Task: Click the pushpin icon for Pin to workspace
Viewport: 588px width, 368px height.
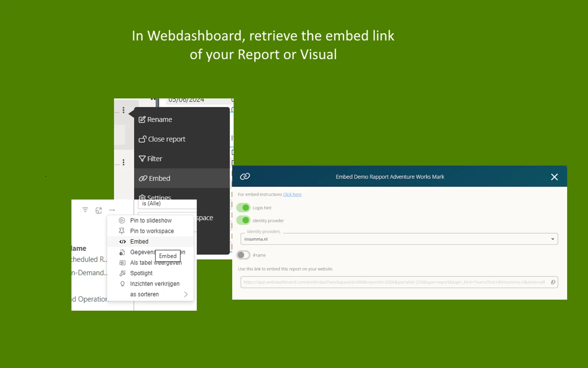Action: pos(122,231)
